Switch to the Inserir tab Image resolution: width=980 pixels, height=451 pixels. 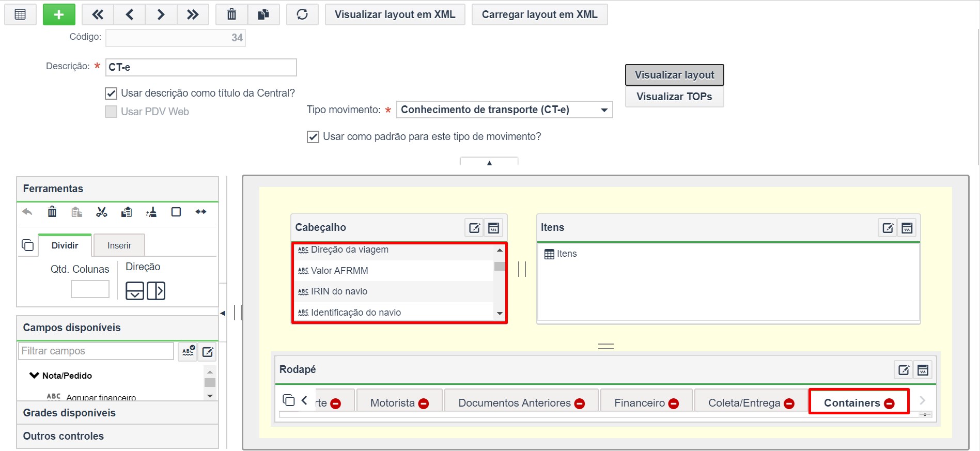pos(119,245)
